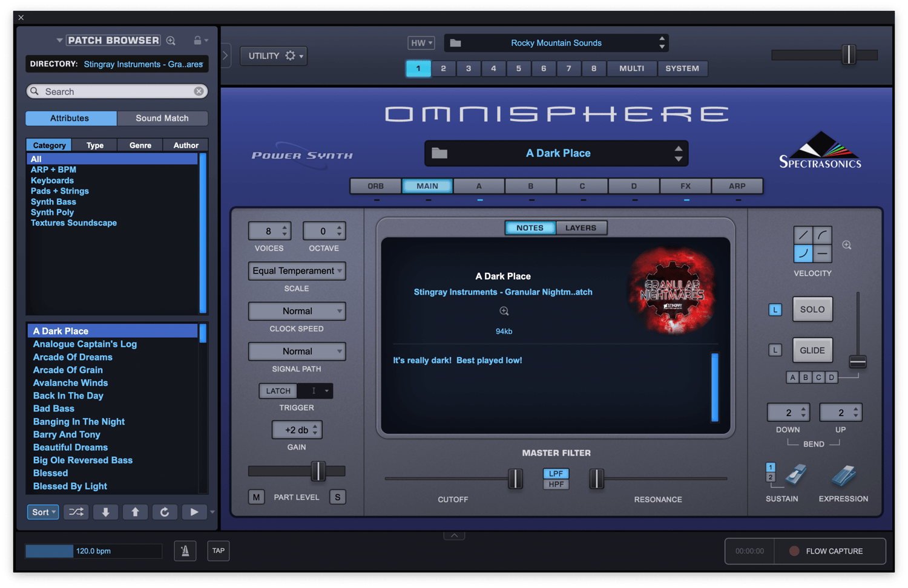
Task: Click the SOLO button
Action: (x=812, y=310)
